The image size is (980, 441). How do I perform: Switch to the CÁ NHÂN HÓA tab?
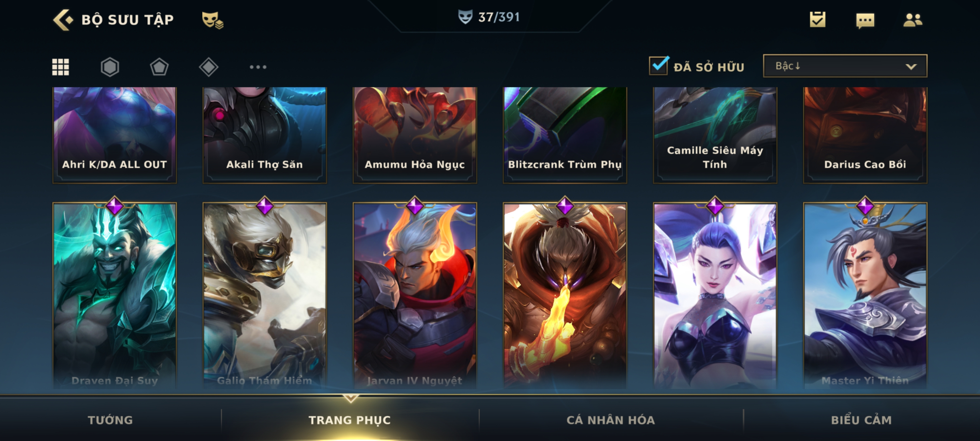pos(611,420)
